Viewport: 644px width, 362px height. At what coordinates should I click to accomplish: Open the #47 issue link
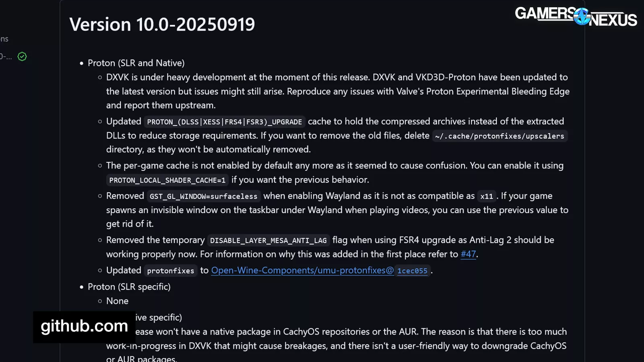(468, 254)
